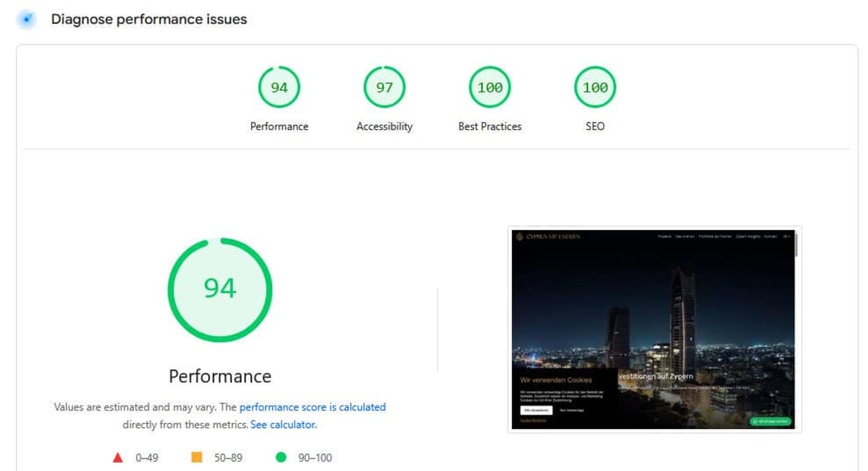Select the 100 Best Practices score gauge
868x471 pixels.
click(490, 87)
